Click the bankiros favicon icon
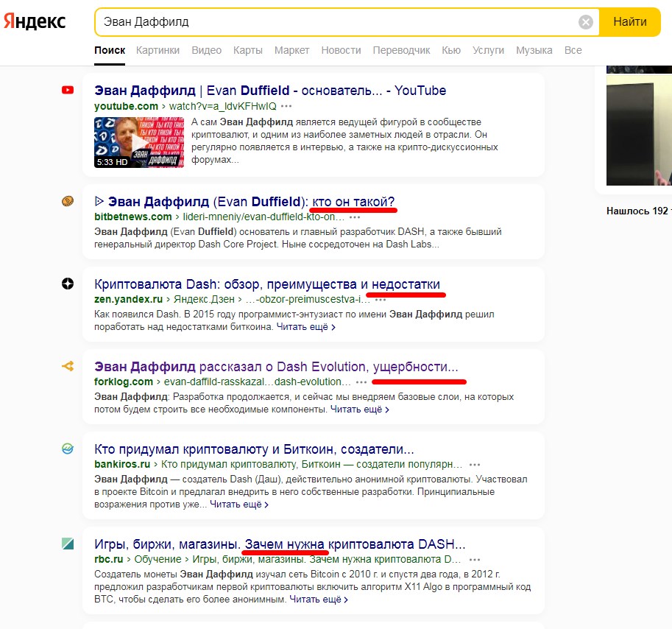The width and height of the screenshot is (672, 629). [x=68, y=449]
